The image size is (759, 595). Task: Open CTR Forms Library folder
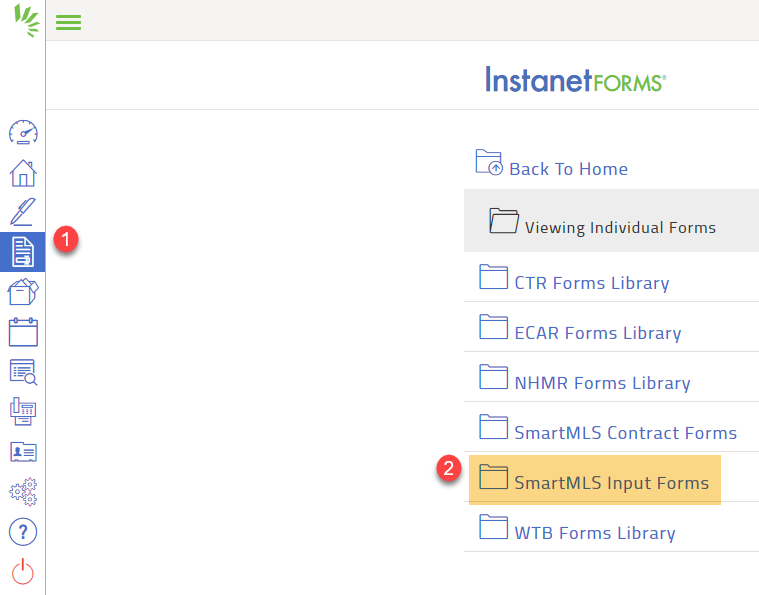(591, 283)
